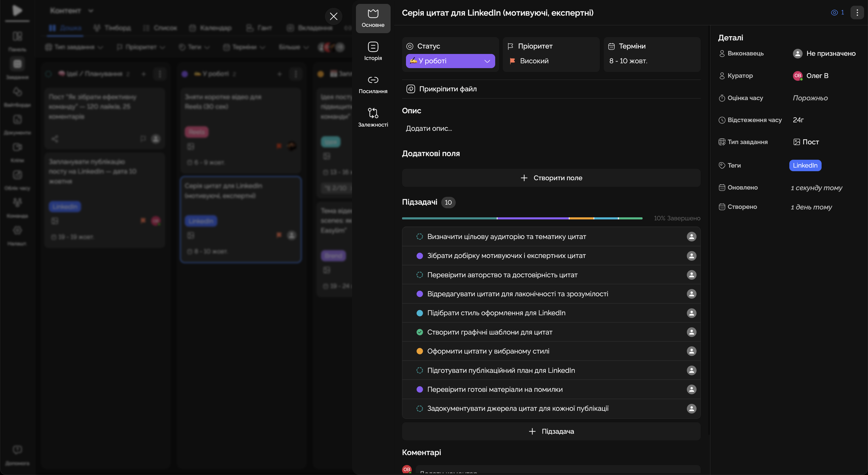Click the add Підзадача button
Viewport: 868px width, 475px height.
click(551, 431)
